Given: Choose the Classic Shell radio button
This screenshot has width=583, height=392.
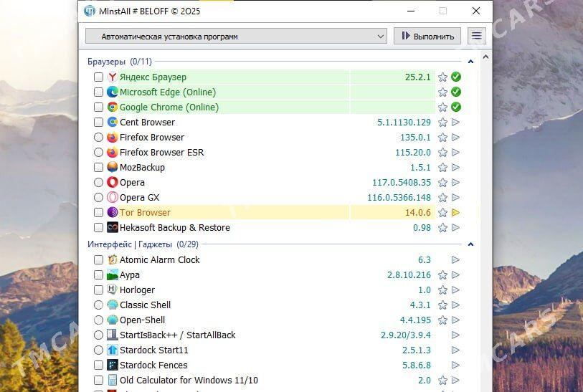Looking at the screenshot, I should click(x=98, y=305).
